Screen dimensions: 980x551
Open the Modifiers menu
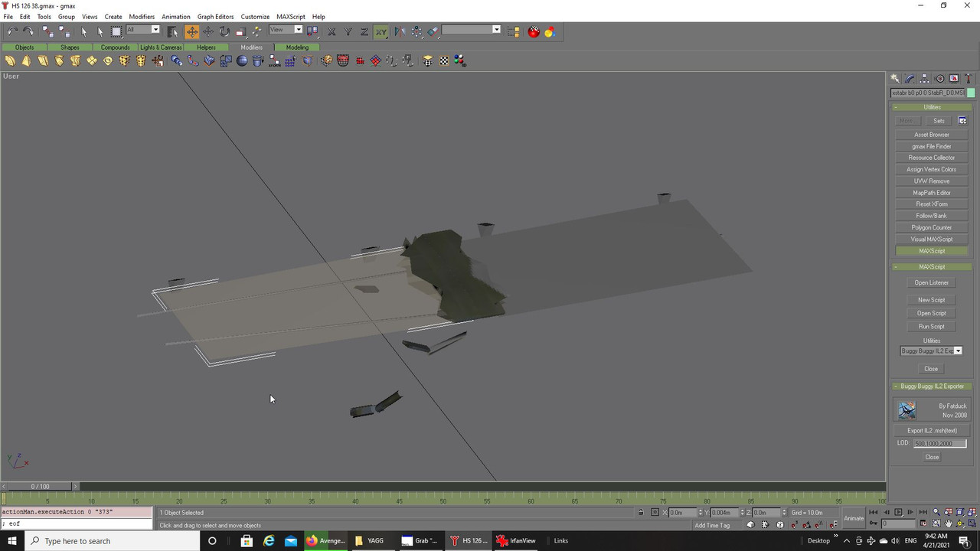coord(142,16)
